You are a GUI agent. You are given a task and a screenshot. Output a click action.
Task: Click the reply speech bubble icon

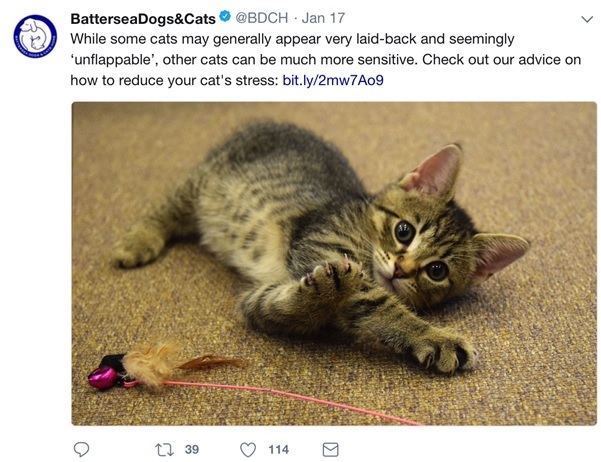pos(81,449)
